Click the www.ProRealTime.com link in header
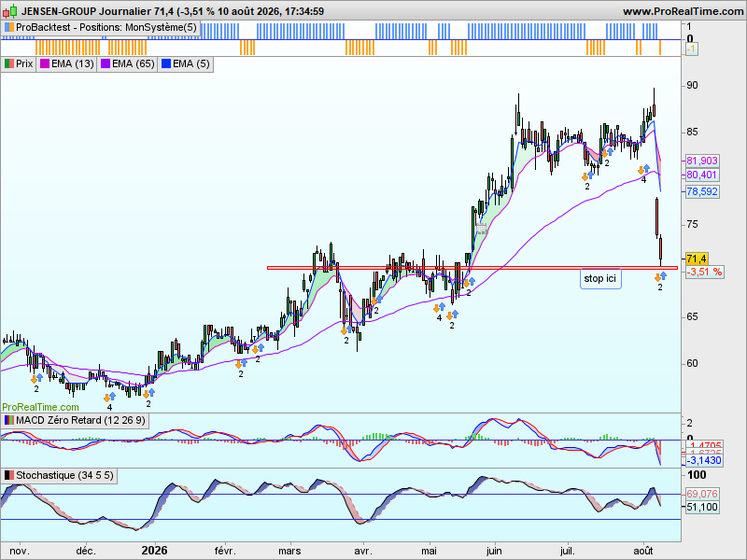 684,11
